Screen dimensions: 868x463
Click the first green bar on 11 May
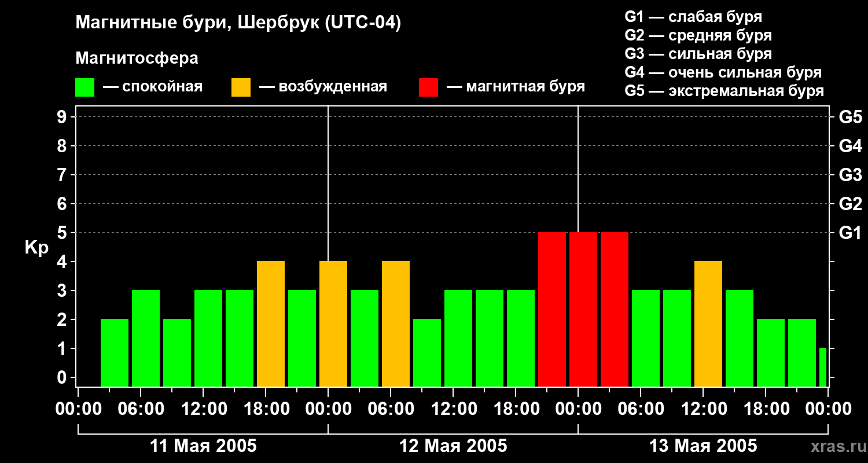point(115,352)
